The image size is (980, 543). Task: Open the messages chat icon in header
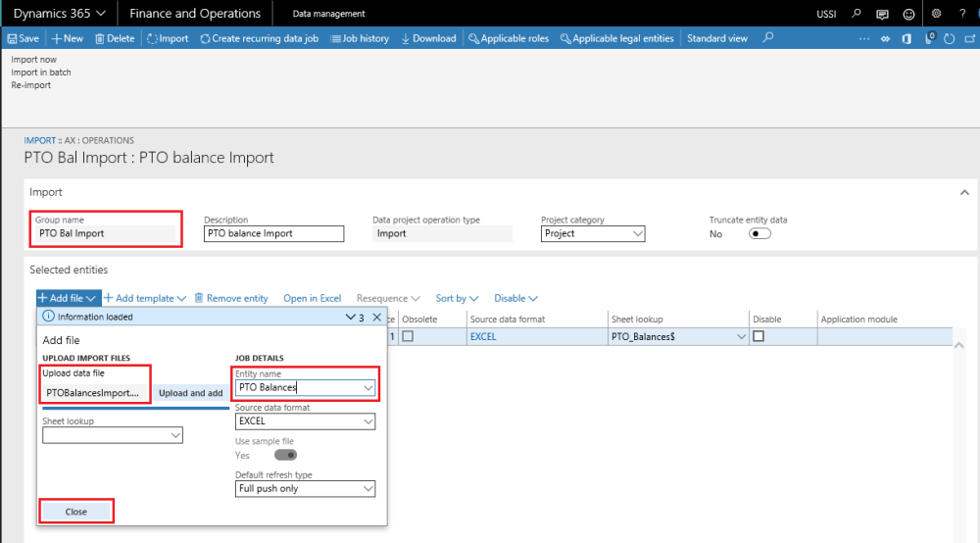coord(882,14)
